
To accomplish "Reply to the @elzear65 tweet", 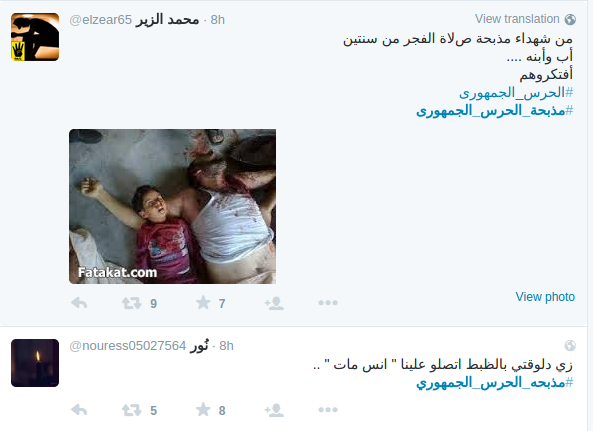I will [79, 303].
